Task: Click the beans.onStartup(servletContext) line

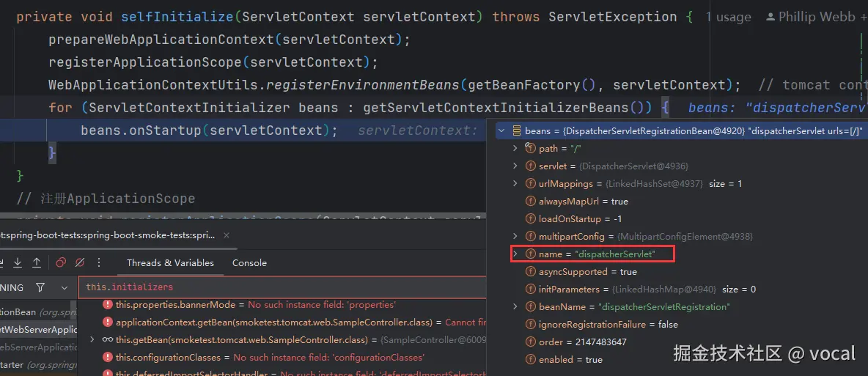Action: (209, 130)
